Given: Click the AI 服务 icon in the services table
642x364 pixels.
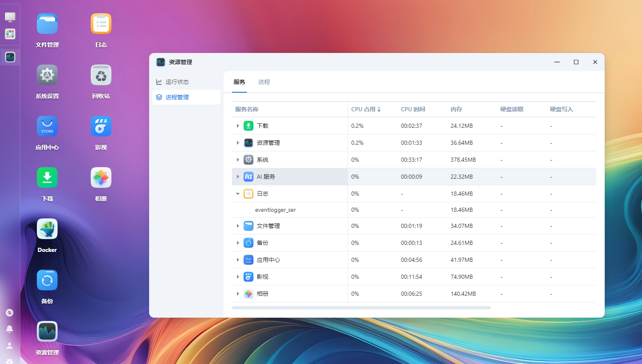Looking at the screenshot, I should [x=249, y=177].
